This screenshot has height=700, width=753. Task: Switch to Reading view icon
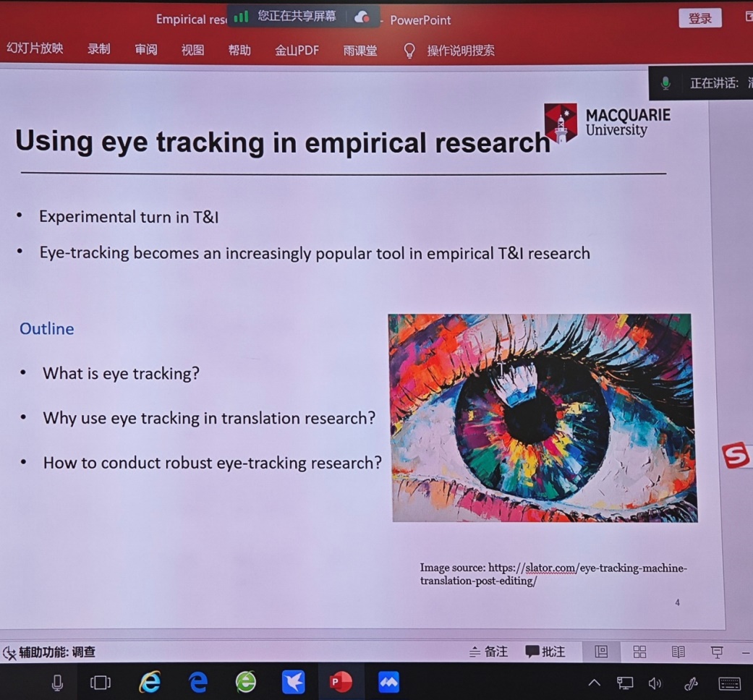click(x=678, y=652)
